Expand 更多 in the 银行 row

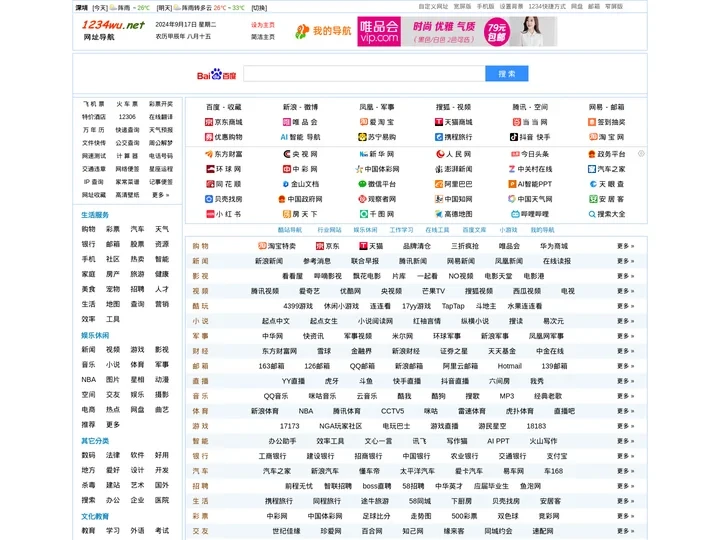625,456
